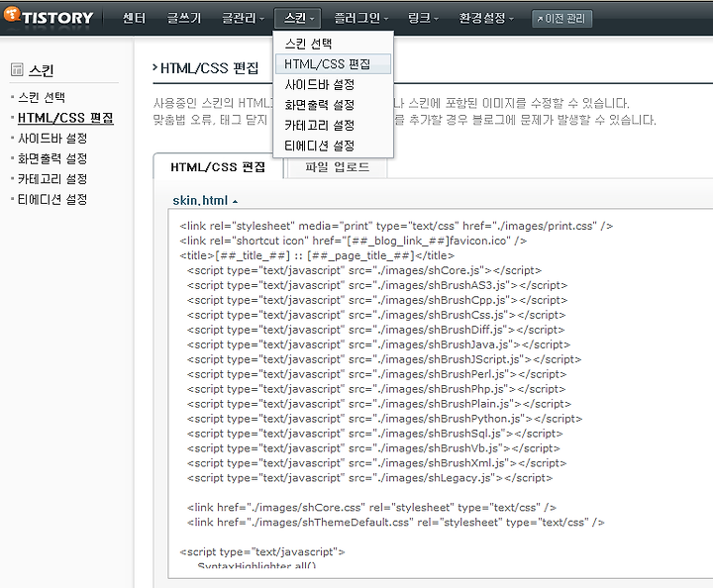Choose 티에디션 설정 in the dropdown menu
This screenshot has width=713, height=588.
(333, 146)
